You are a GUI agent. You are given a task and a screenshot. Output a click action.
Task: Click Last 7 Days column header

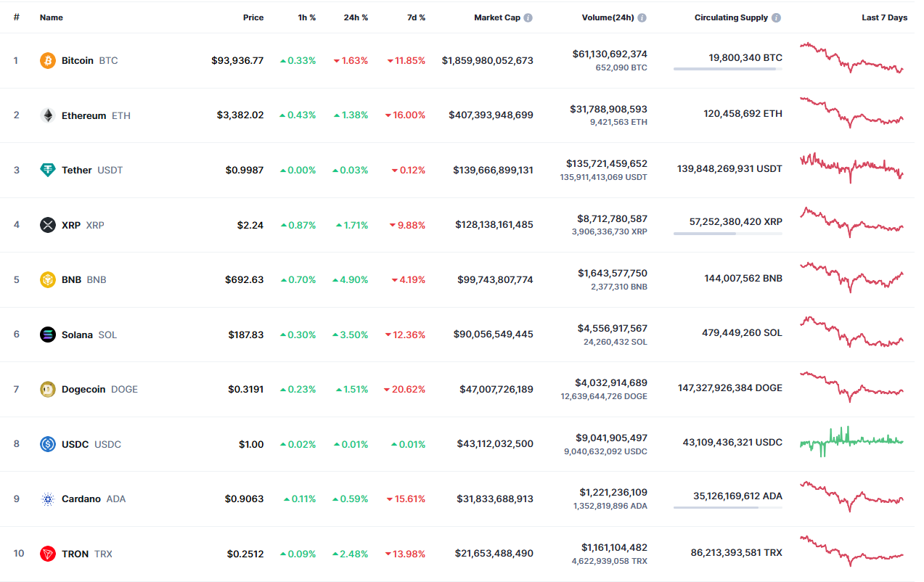click(x=884, y=17)
